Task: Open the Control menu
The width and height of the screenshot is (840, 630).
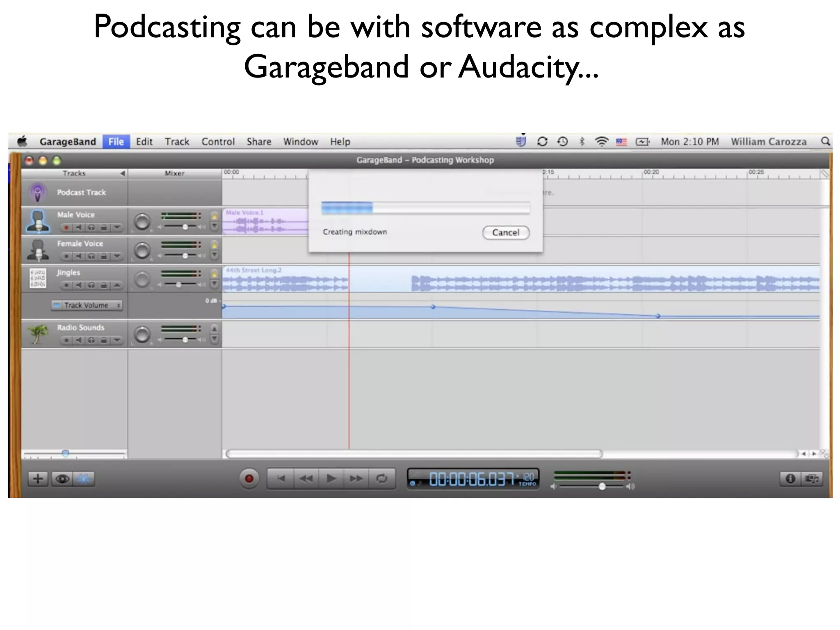Action: (218, 142)
